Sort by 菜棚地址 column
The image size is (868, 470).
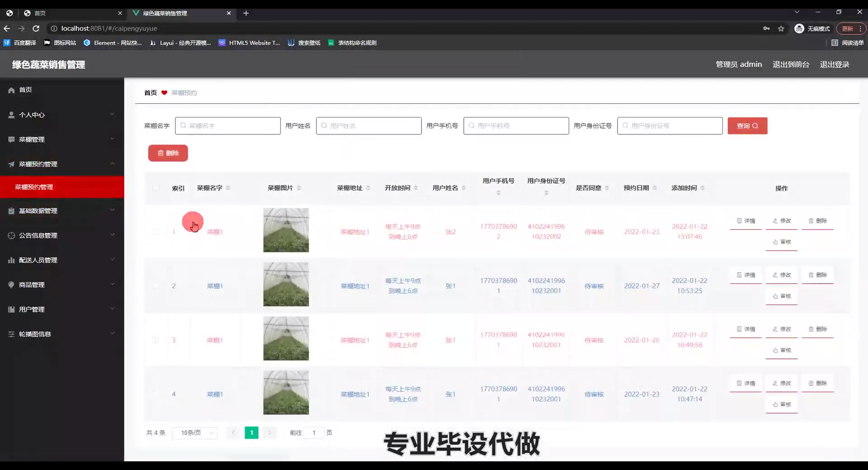pos(368,188)
